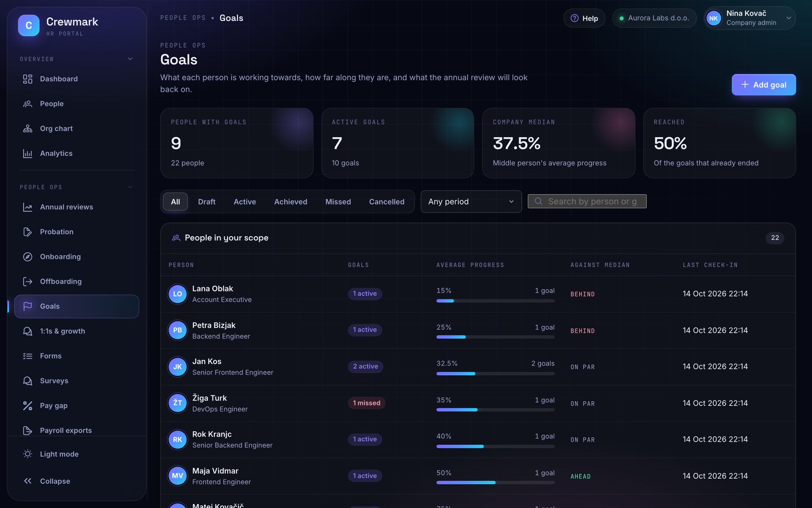Open 1:1s & growth chat icon
The image size is (812, 508).
27,331
